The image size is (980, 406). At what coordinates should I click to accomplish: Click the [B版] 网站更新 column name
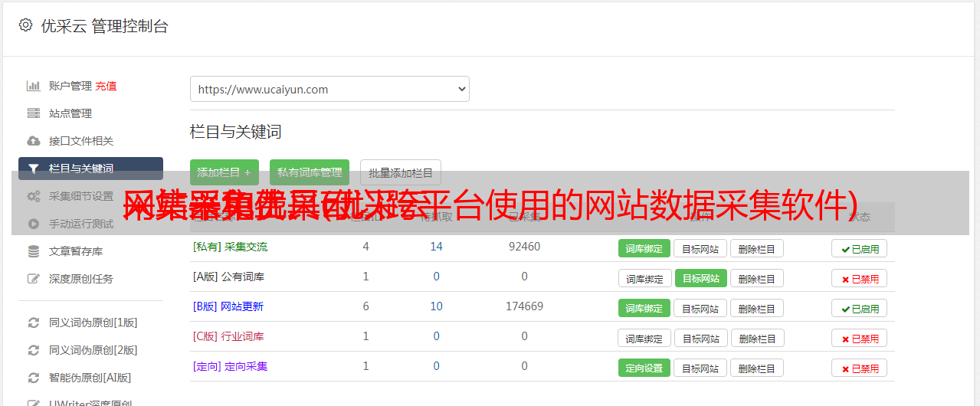coord(228,306)
